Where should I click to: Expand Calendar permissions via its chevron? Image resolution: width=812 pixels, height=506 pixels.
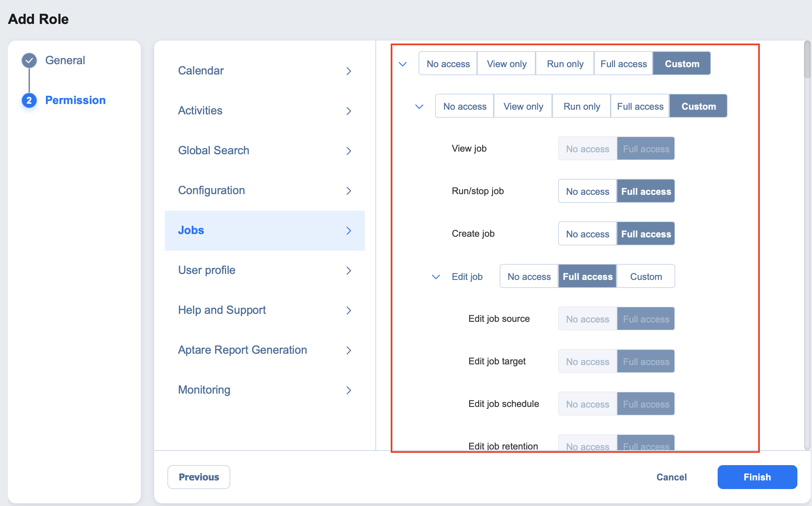[x=349, y=71]
